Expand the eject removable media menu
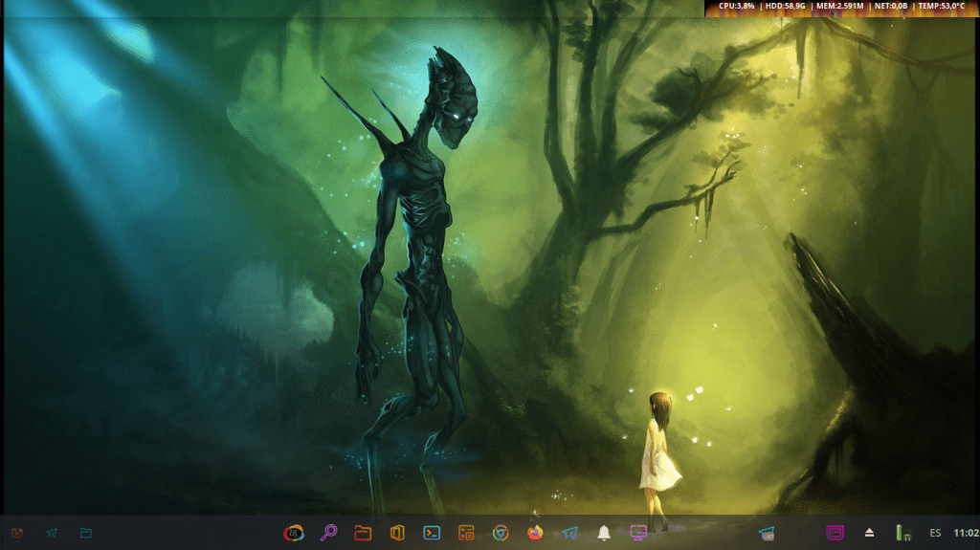 tap(870, 533)
